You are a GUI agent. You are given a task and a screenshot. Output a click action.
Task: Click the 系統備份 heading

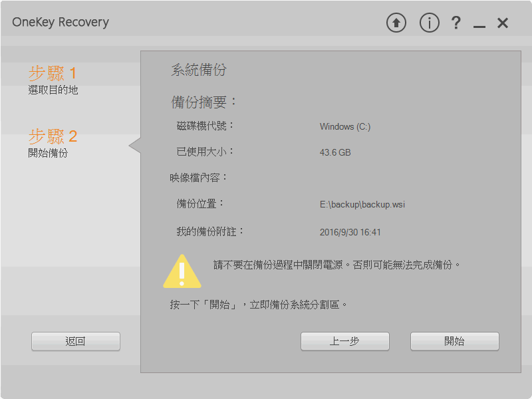[199, 70]
